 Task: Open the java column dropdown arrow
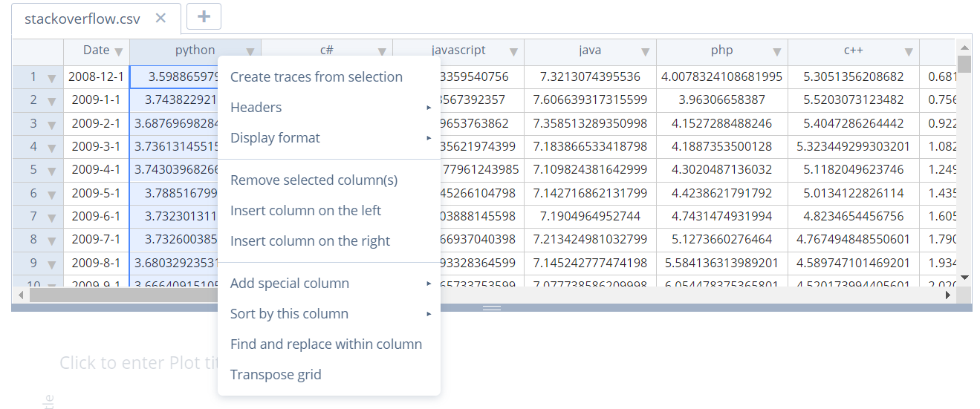tap(645, 51)
